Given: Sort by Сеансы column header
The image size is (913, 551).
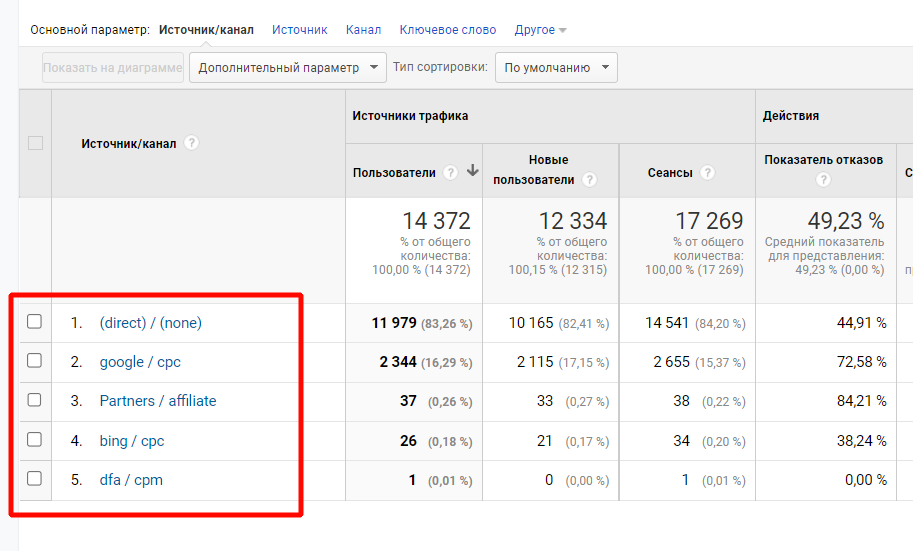Looking at the screenshot, I should (669, 173).
